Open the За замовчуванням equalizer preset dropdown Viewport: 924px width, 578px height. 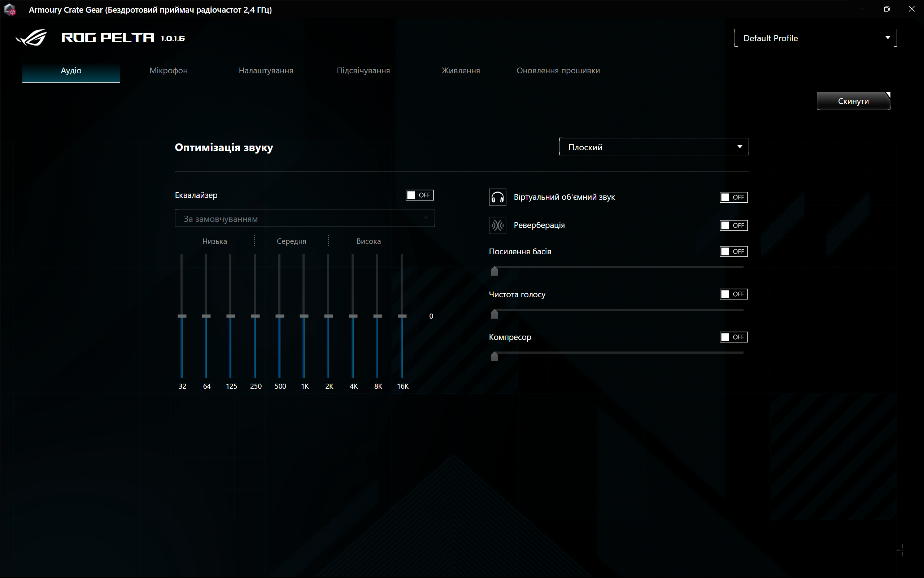(305, 219)
